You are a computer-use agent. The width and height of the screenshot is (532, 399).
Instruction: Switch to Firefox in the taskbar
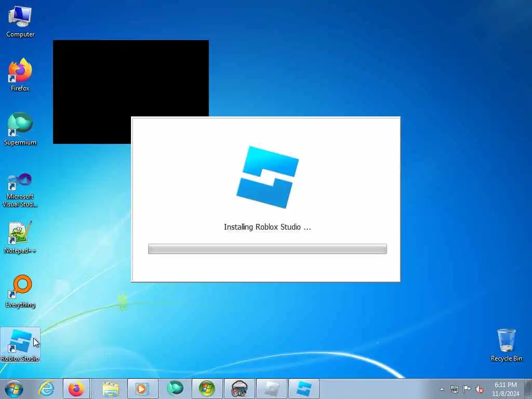76,389
